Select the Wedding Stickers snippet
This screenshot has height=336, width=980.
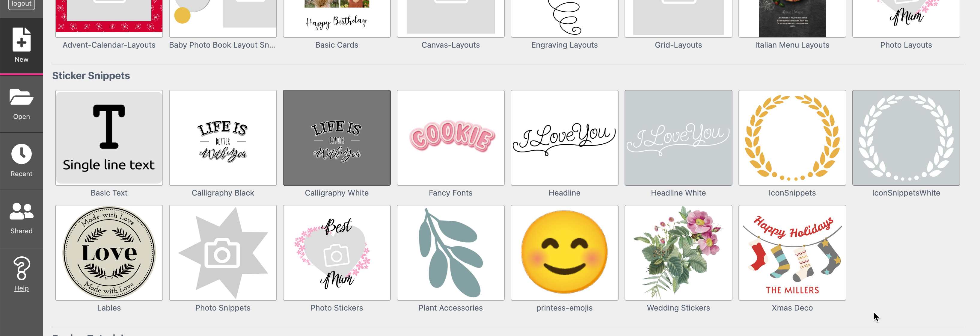tap(678, 252)
